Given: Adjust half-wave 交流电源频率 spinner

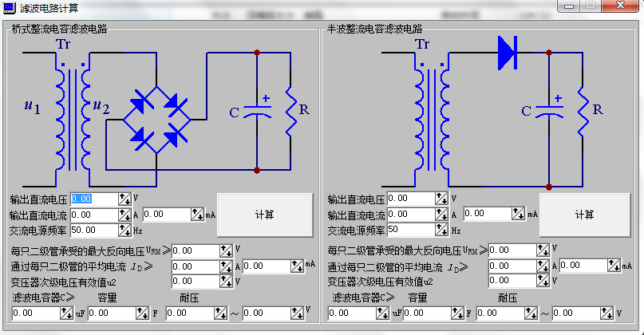Looking at the screenshot, I should point(442,230).
